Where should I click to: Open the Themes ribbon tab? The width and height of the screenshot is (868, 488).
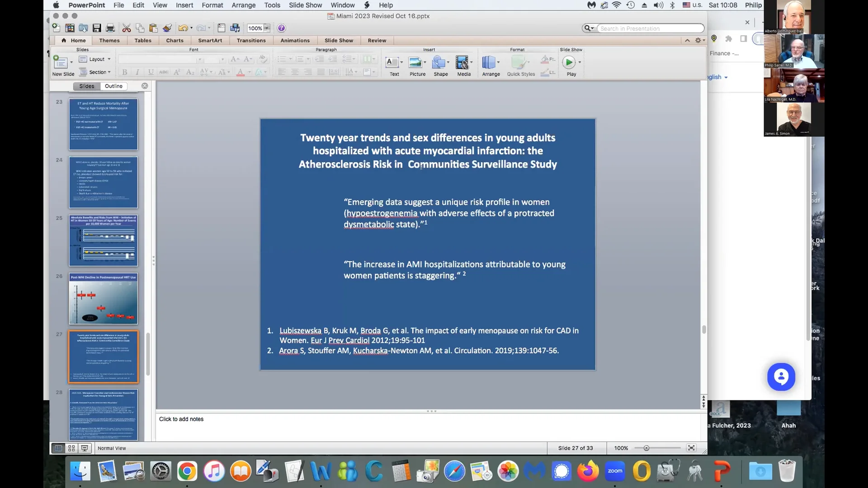(109, 40)
